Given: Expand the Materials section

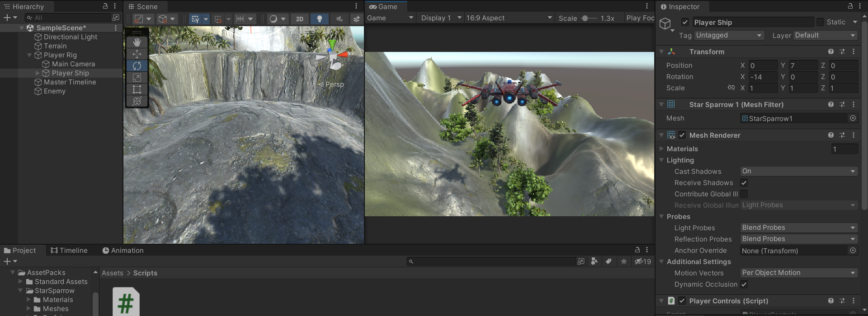Looking at the screenshot, I should pyautogui.click(x=661, y=149).
